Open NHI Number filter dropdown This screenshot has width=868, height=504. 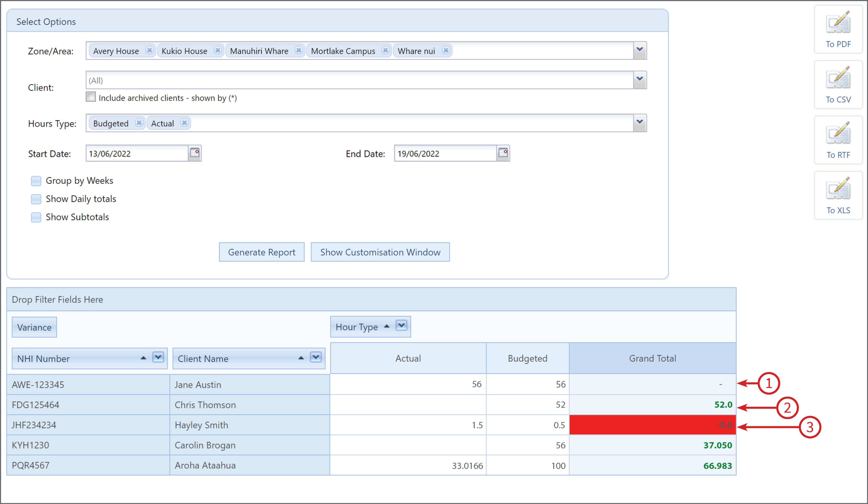[158, 357]
